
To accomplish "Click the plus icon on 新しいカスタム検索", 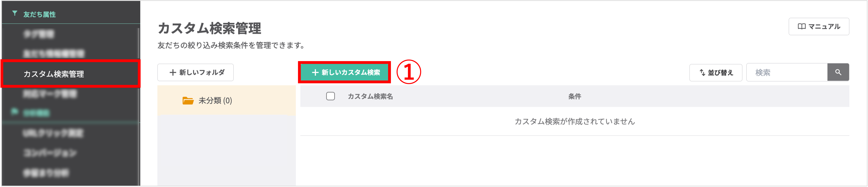I will click(315, 73).
